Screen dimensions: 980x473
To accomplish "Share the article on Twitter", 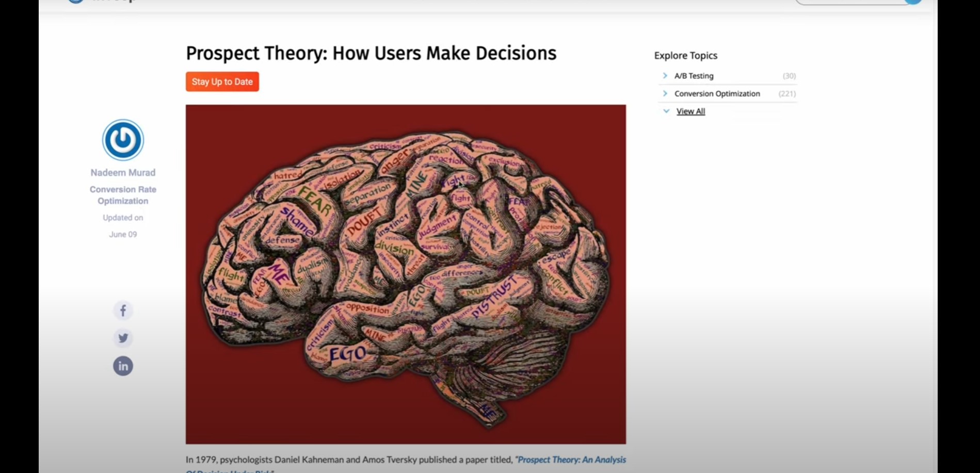I will [x=123, y=338].
